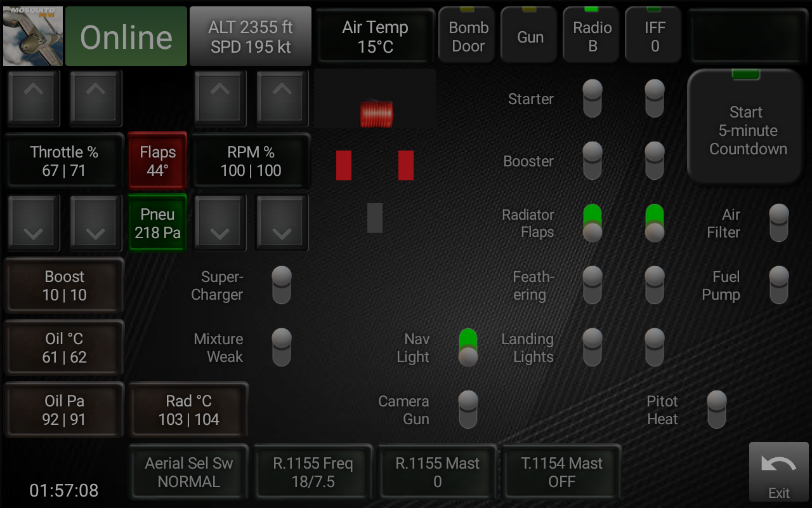The height and width of the screenshot is (508, 812).
Task: Click the Bomb Door status indicator
Action: 466,35
